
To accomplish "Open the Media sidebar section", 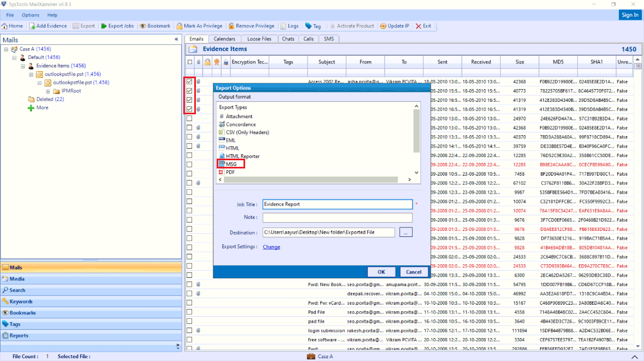I will point(91,278).
